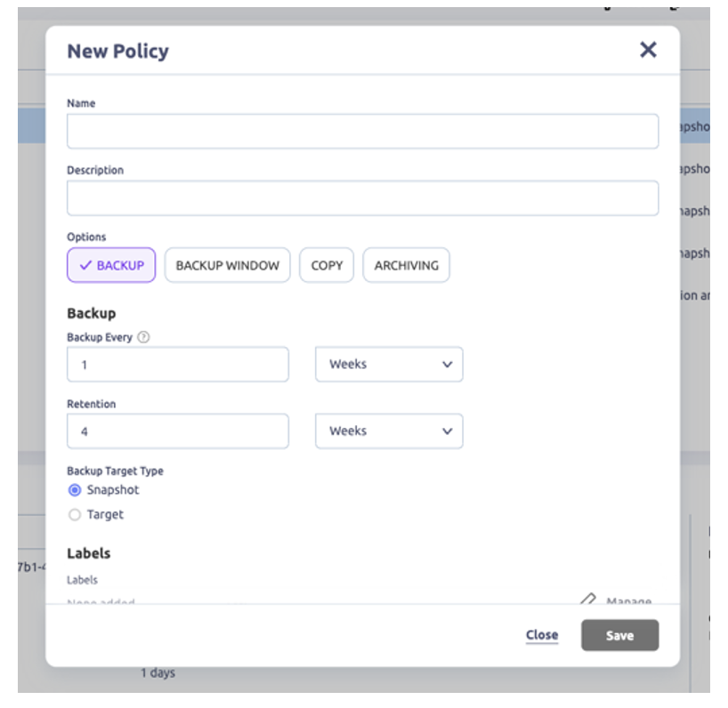Click the Retention dropdown chevron arrow
The image size is (728, 708).
[x=447, y=431]
